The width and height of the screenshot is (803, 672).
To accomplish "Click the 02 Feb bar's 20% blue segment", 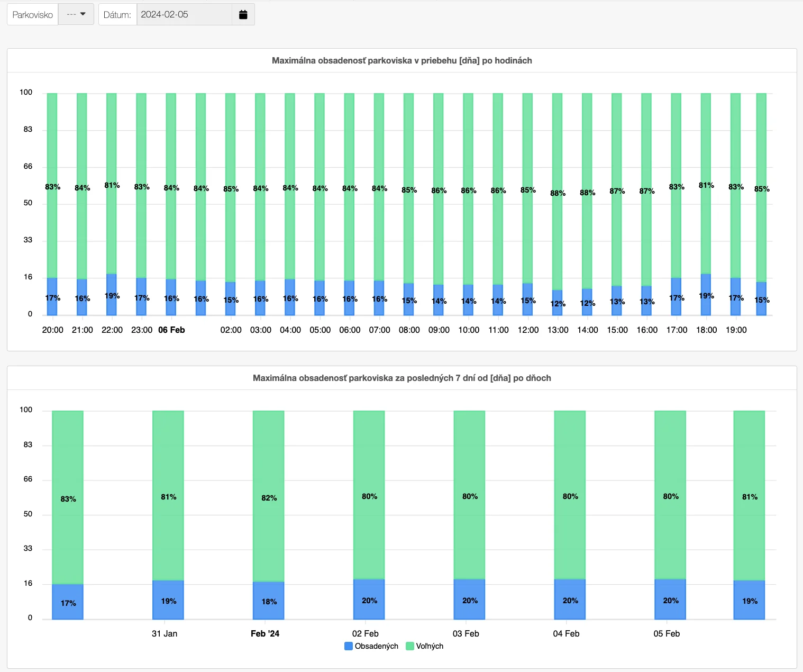I will (369, 600).
